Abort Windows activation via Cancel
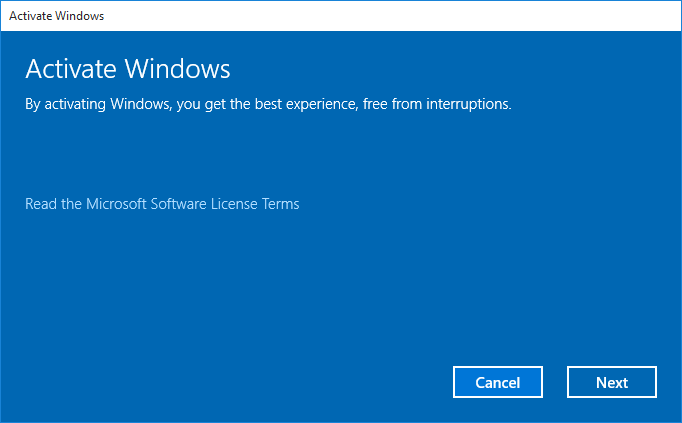The width and height of the screenshot is (682, 423). tap(498, 382)
